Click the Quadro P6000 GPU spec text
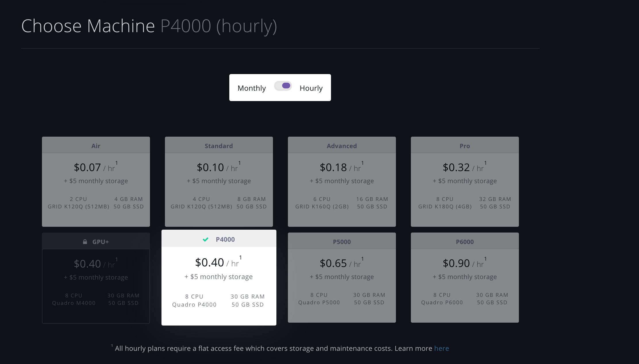 tap(442, 303)
